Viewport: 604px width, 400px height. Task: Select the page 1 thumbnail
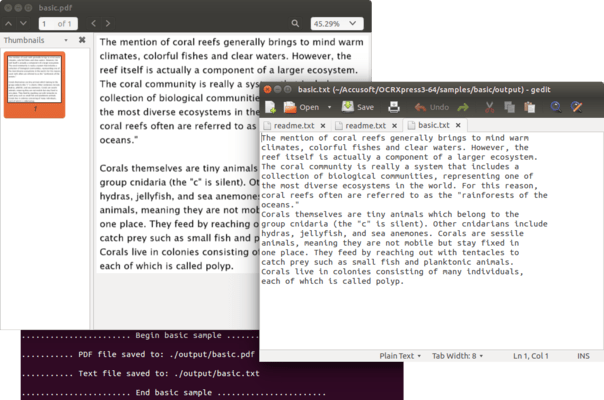tap(35, 84)
